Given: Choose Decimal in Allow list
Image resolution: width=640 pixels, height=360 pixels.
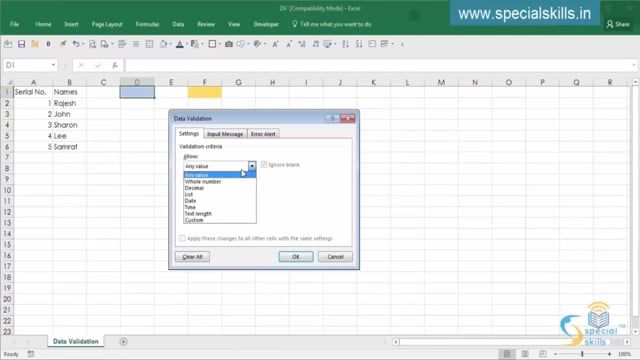Looking at the screenshot, I should pos(220,188).
